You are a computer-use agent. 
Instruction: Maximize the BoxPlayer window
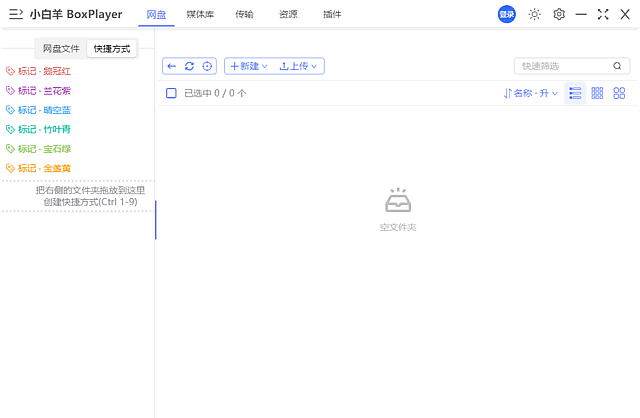[603, 14]
